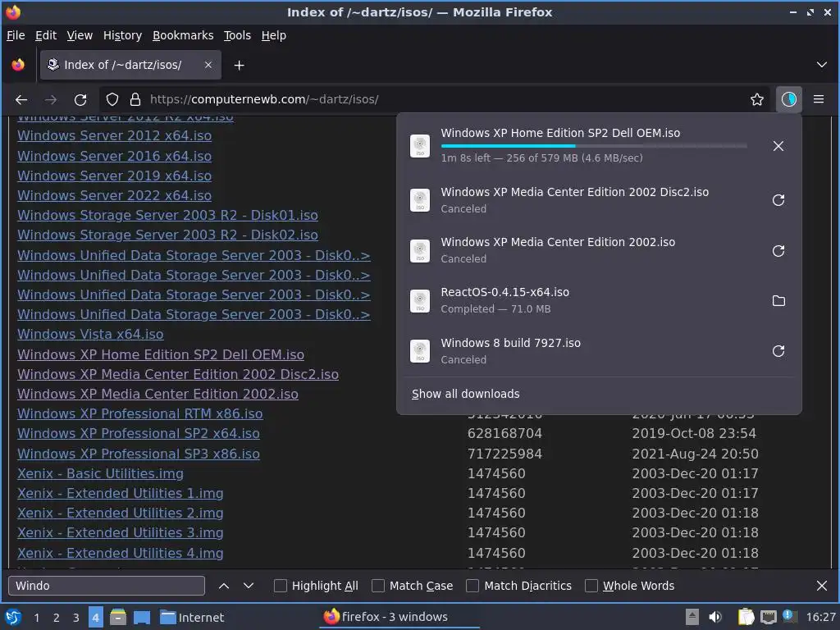Click the 16:27 clock in the taskbar

[820, 617]
